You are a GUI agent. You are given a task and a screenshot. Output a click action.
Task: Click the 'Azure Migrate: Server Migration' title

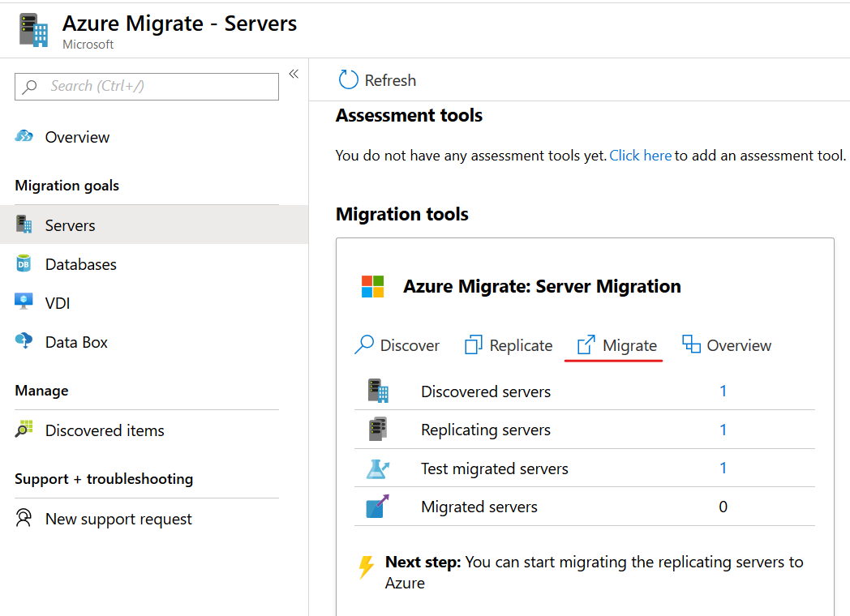(542, 287)
